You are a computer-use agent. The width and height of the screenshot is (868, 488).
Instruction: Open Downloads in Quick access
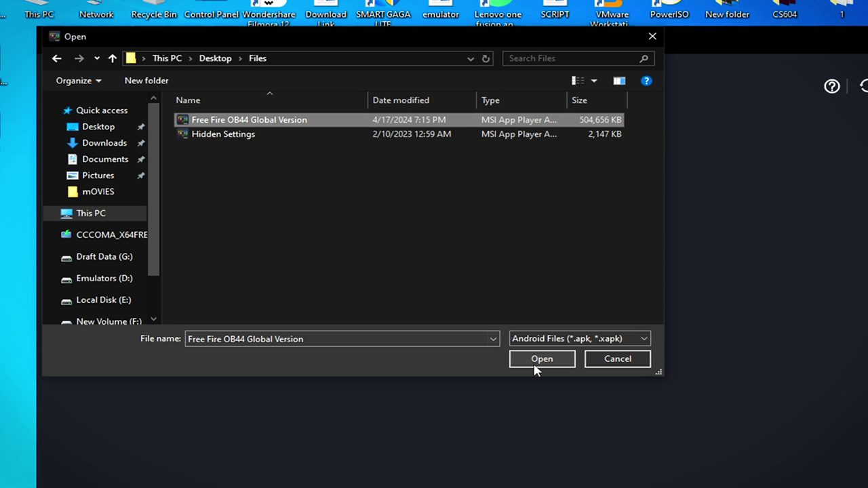tap(104, 143)
